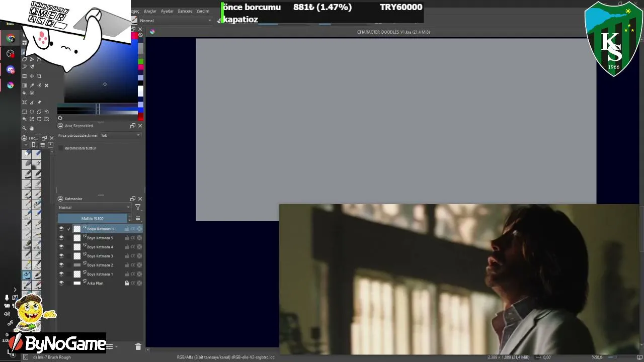
Task: Select the Rectangular Selection tool
Action: [24, 112]
